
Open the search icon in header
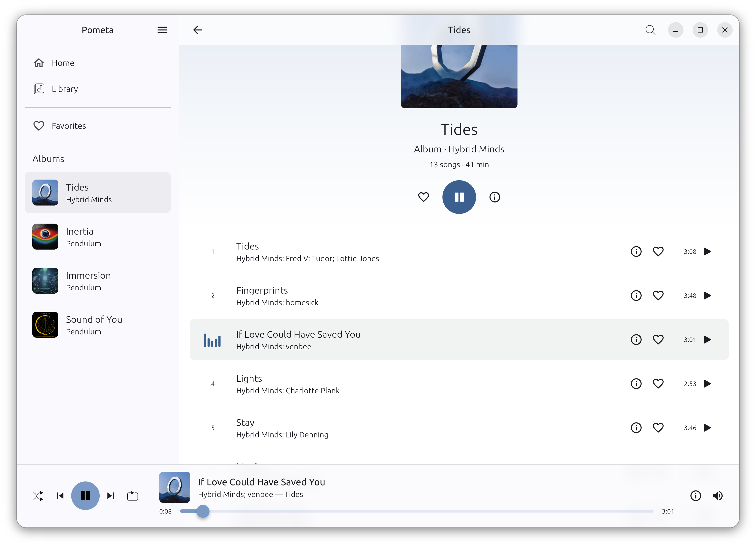650,30
